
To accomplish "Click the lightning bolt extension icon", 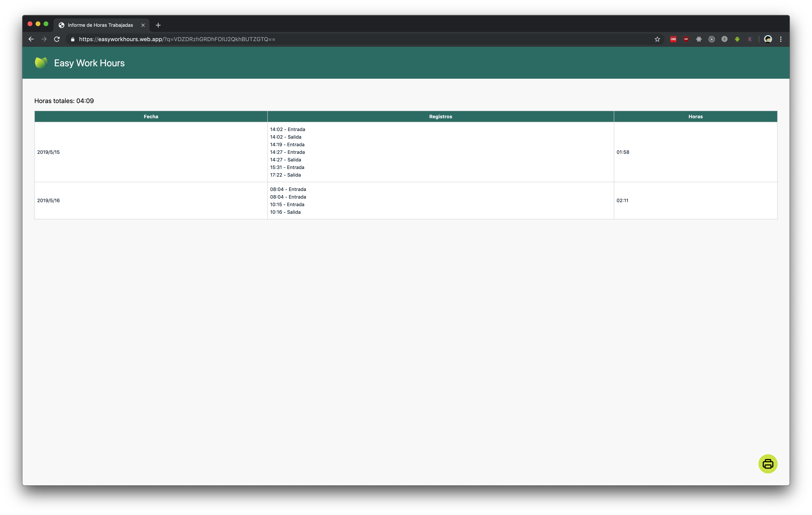I will (724, 39).
